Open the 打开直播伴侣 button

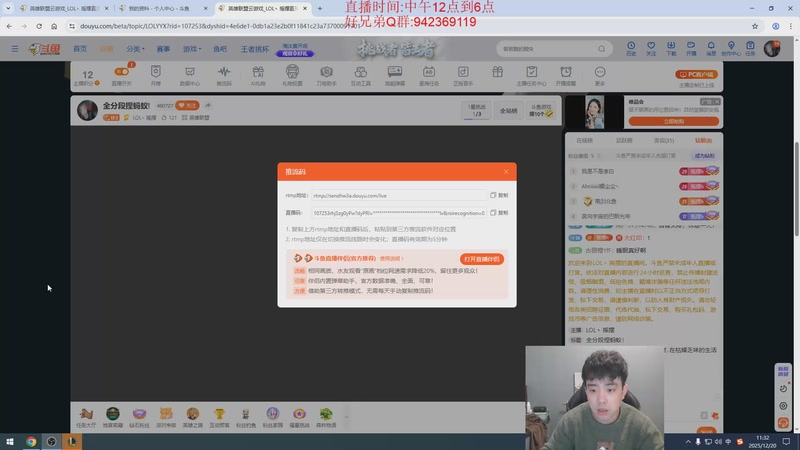(482, 259)
